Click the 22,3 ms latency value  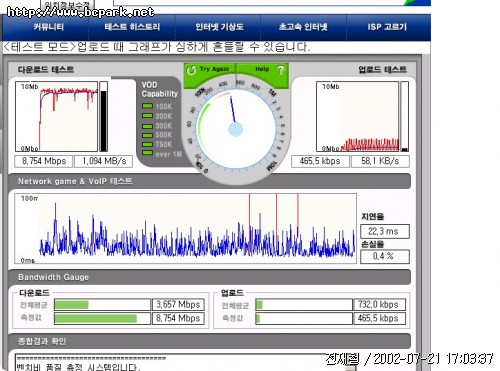point(385,231)
